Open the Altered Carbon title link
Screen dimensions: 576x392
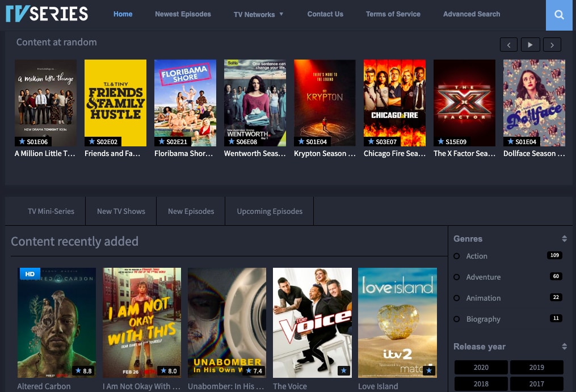coord(44,386)
